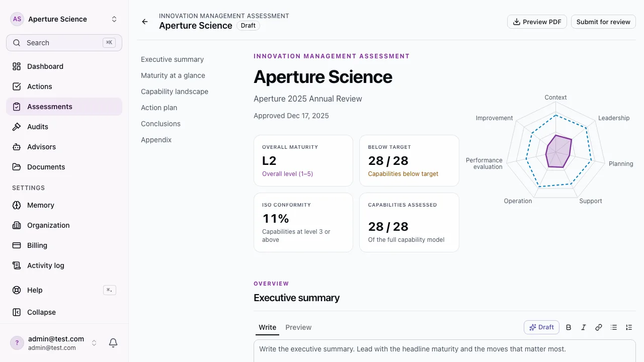Image resolution: width=644 pixels, height=362 pixels.
Task: Jump to Executive summary section
Action: (x=172, y=59)
